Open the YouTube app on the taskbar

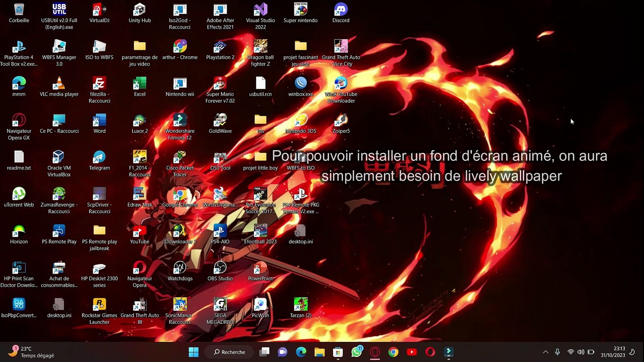(412, 352)
